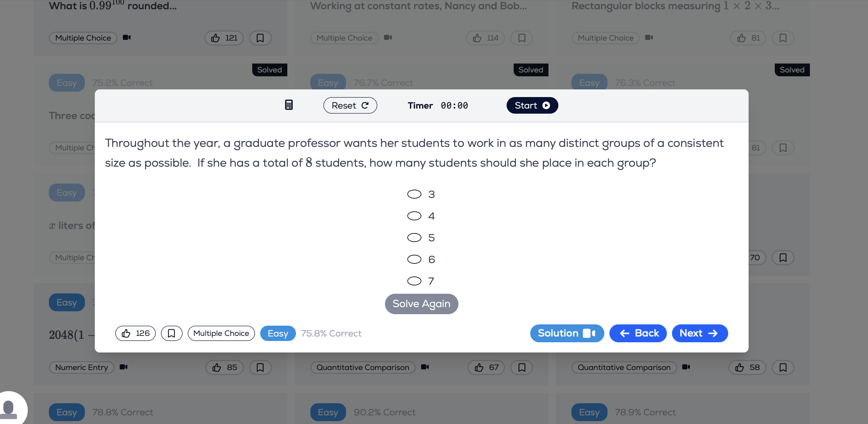Go to the Next question
This screenshot has width=868, height=424.
point(699,333)
